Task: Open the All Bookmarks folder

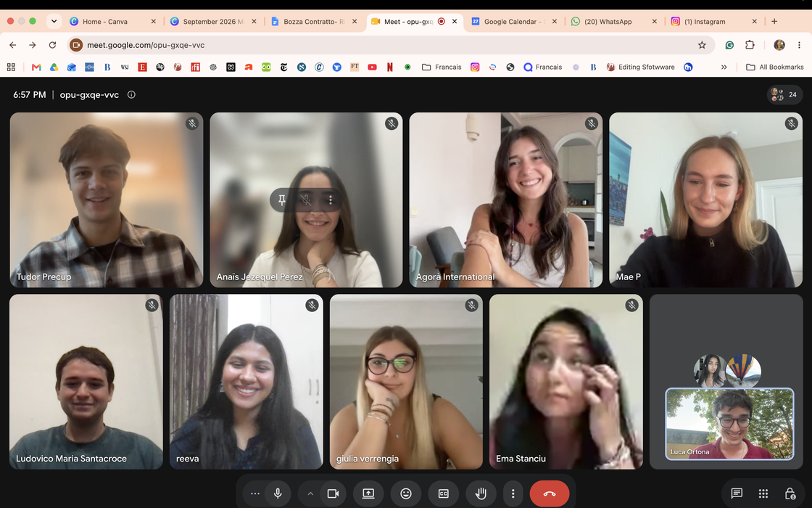Action: coord(775,67)
